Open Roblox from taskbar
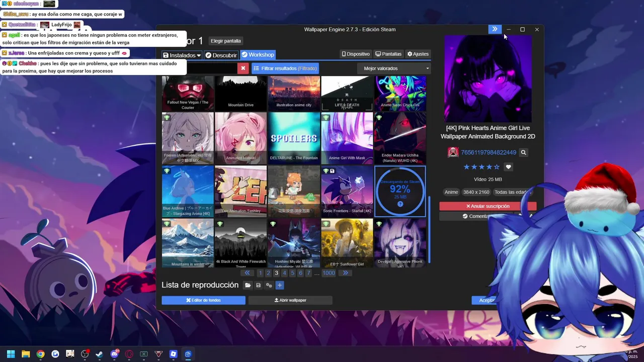 (x=174, y=354)
